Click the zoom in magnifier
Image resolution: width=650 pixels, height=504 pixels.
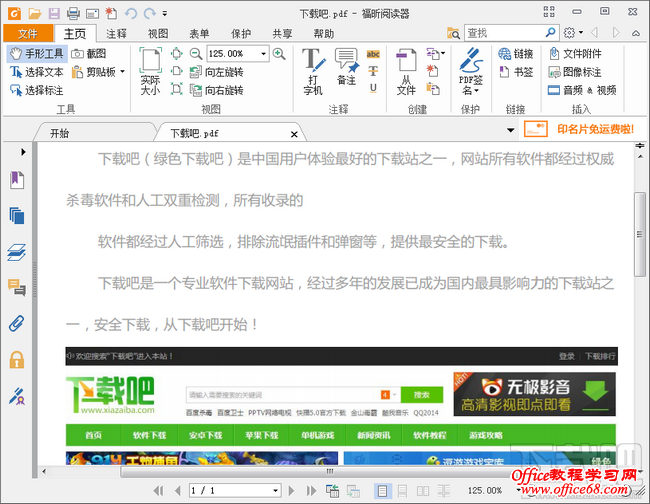pos(279,54)
